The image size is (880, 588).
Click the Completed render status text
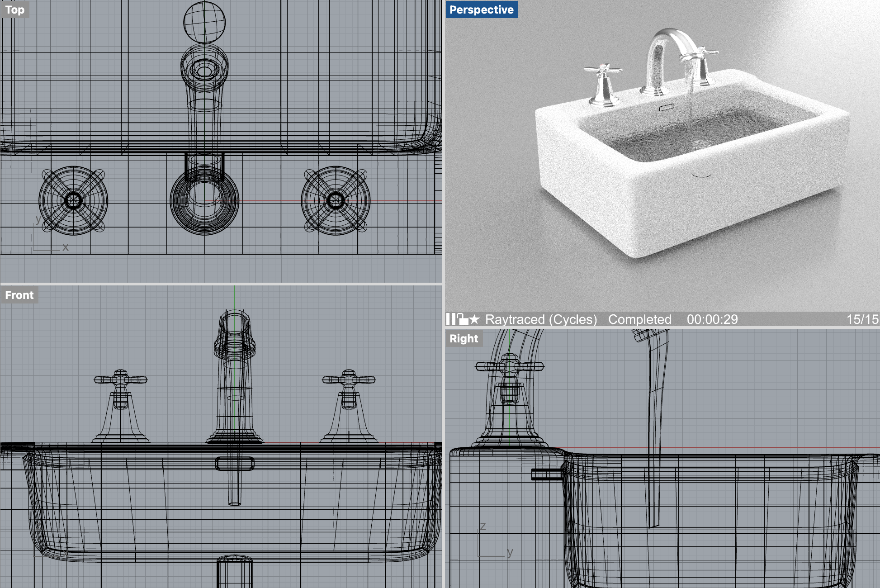(639, 319)
